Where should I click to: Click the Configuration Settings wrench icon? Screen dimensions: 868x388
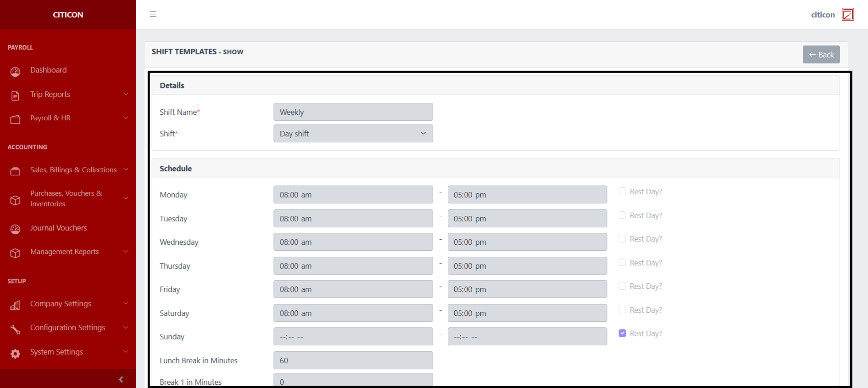click(x=15, y=329)
